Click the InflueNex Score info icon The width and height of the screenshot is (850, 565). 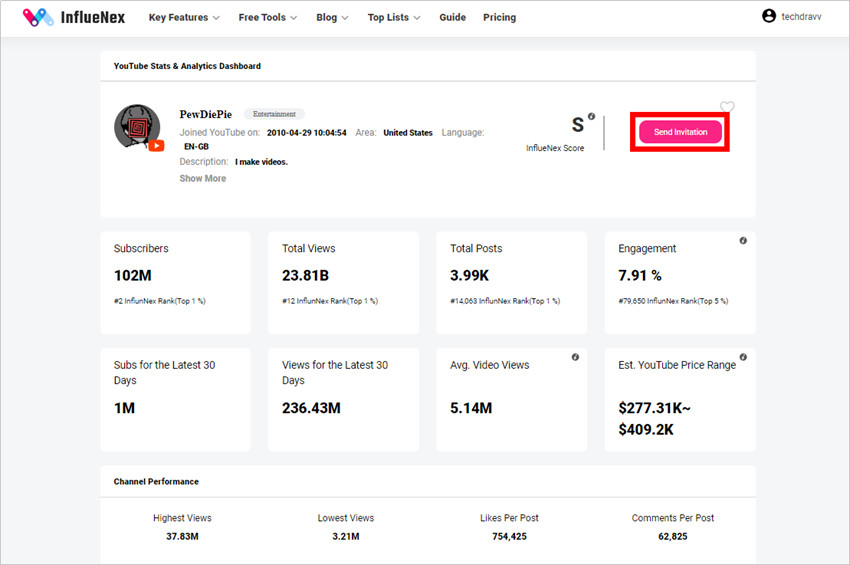click(591, 116)
